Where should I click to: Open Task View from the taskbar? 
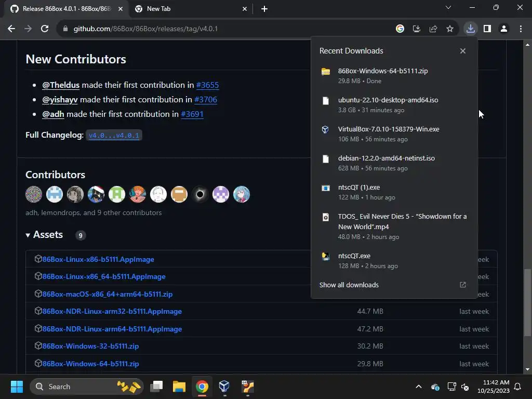tap(157, 387)
